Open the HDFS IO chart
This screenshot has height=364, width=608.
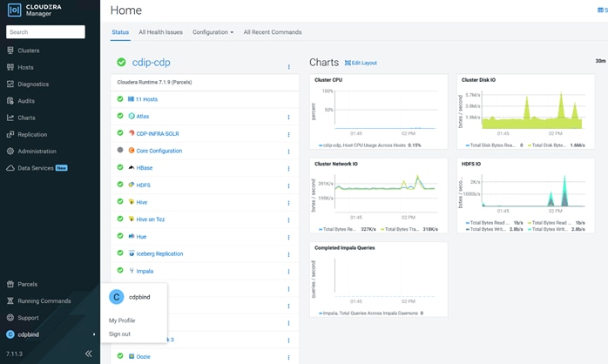[525, 195]
